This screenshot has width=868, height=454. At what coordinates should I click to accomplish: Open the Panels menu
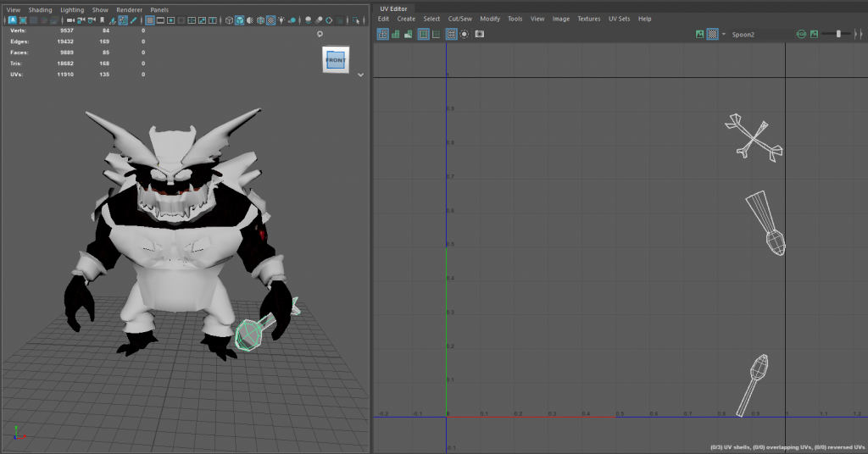click(159, 10)
